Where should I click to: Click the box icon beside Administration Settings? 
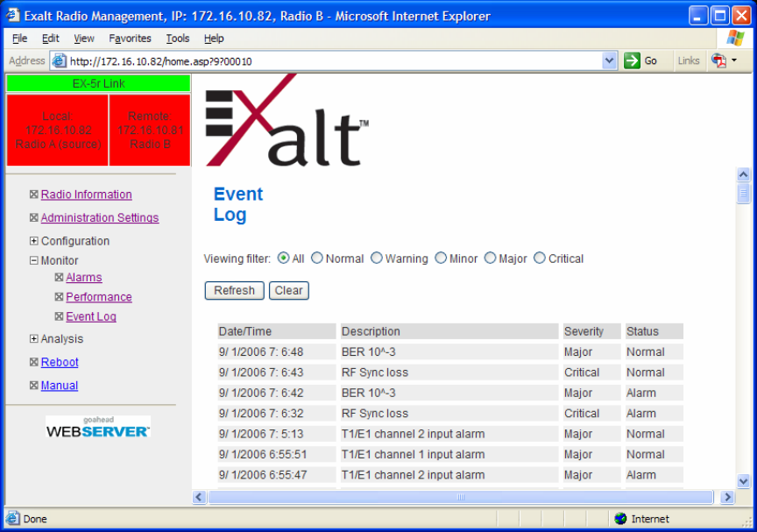[34, 217]
